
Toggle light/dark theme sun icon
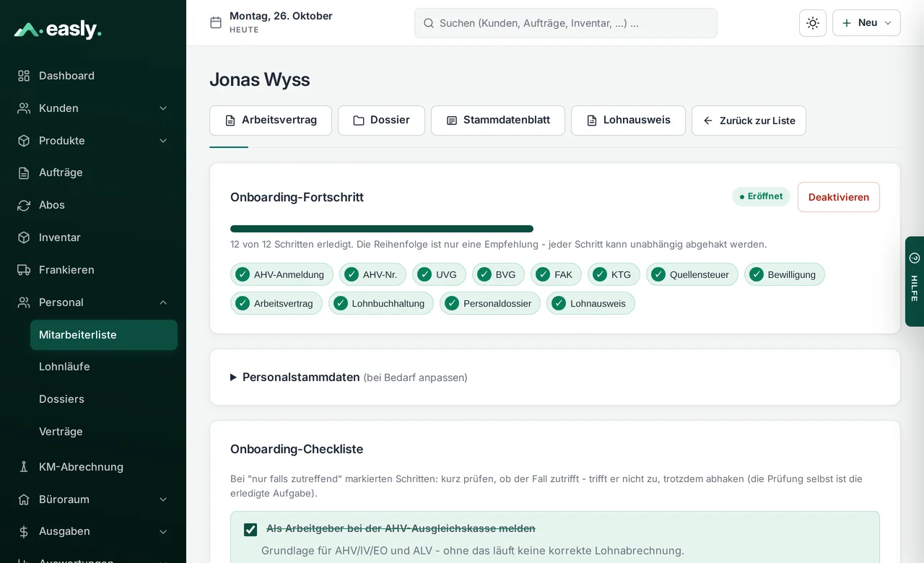pyautogui.click(x=813, y=23)
